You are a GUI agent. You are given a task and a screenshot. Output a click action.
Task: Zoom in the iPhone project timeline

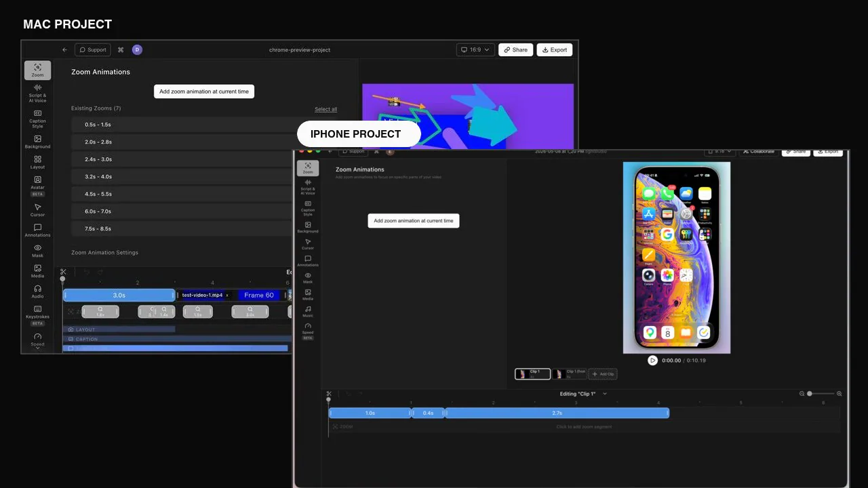[839, 394]
